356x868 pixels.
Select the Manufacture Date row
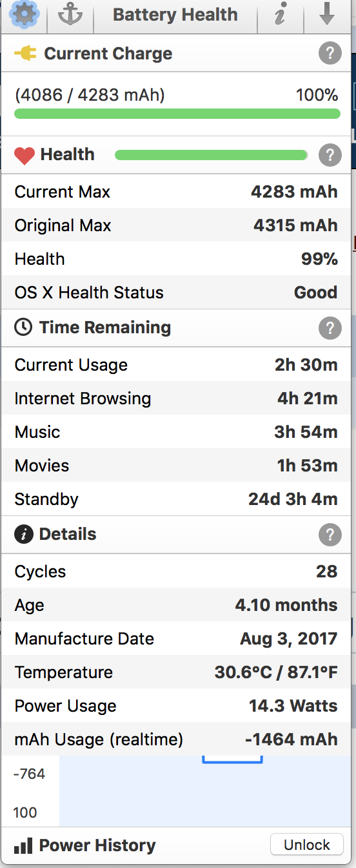[x=178, y=639]
